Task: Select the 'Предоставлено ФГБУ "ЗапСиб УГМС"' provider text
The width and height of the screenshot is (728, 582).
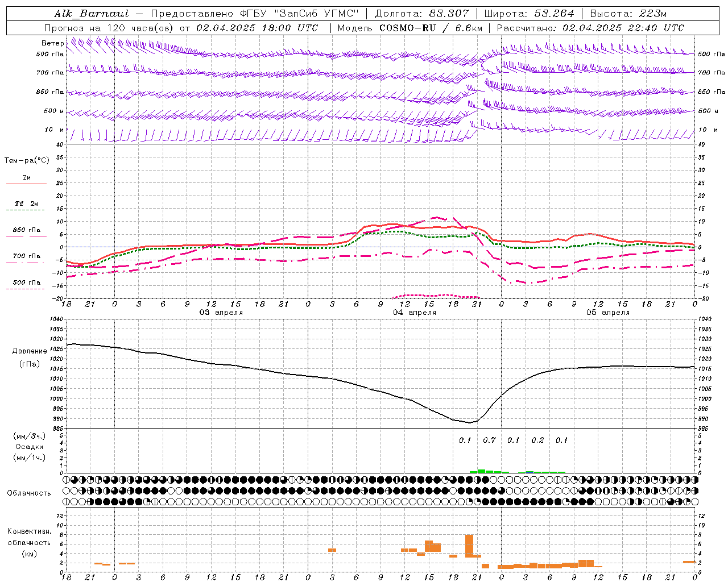Action: coord(255,14)
